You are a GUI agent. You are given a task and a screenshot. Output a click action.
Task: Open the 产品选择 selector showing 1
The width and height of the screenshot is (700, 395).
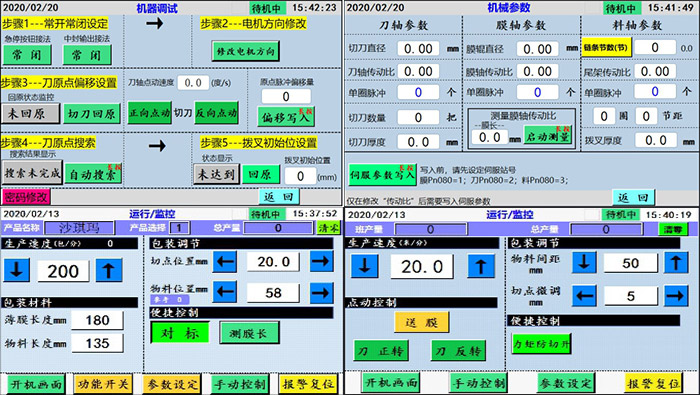180,228
